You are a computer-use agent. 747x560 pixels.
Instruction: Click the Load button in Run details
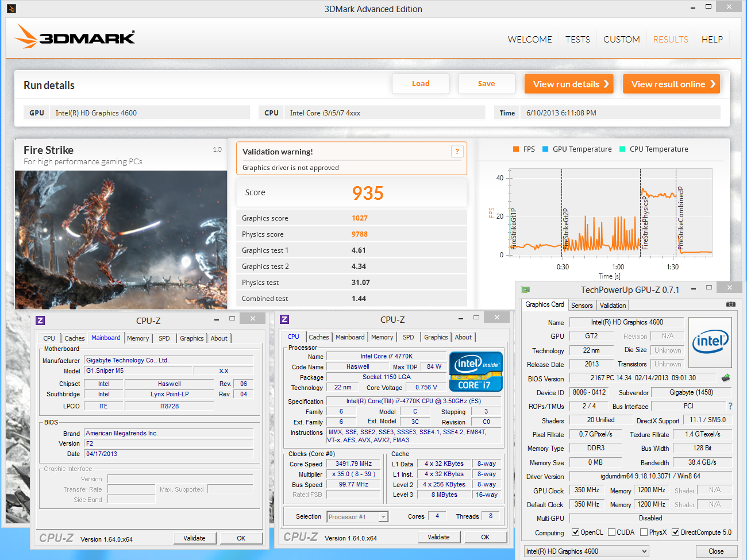421,84
